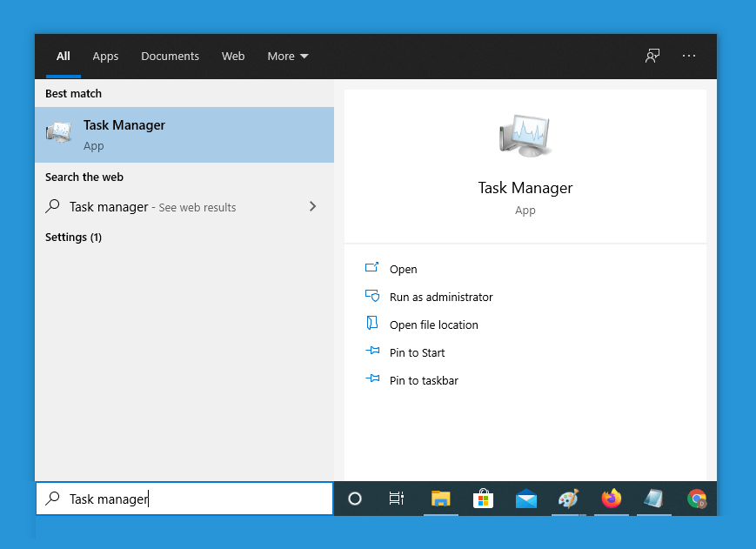Click the Pin to taskbar pin icon
756x549 pixels.
(372, 378)
